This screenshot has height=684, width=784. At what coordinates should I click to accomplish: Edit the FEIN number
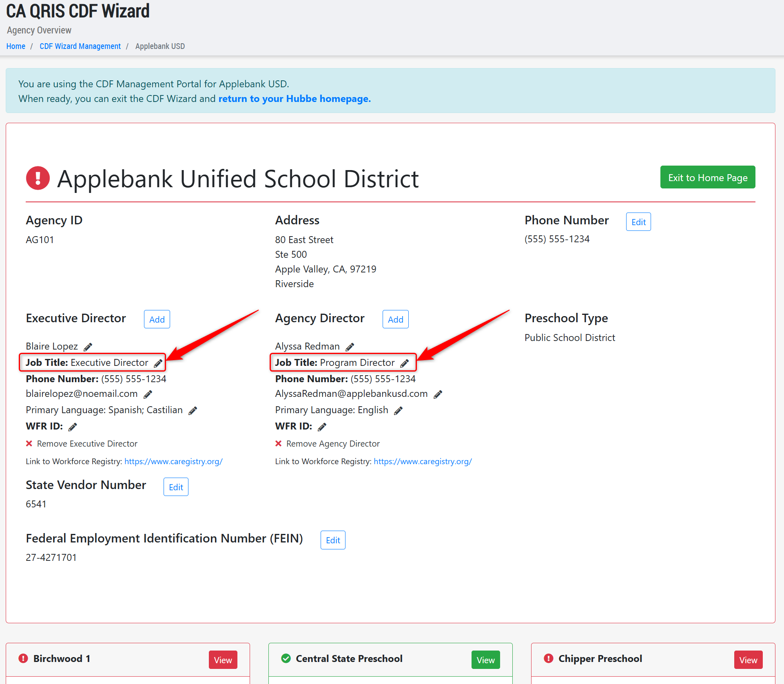pos(332,540)
